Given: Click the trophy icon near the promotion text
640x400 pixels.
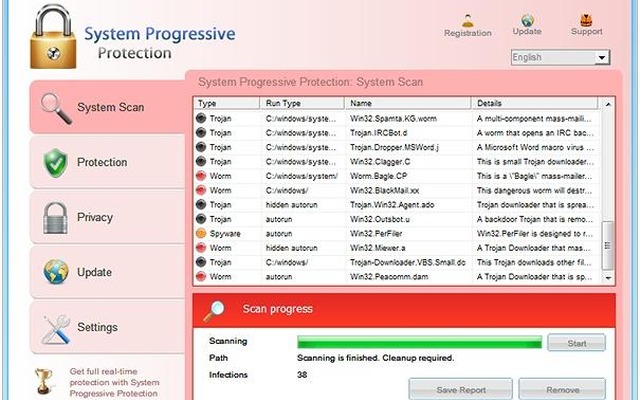Looking at the screenshot, I should pos(43,381).
